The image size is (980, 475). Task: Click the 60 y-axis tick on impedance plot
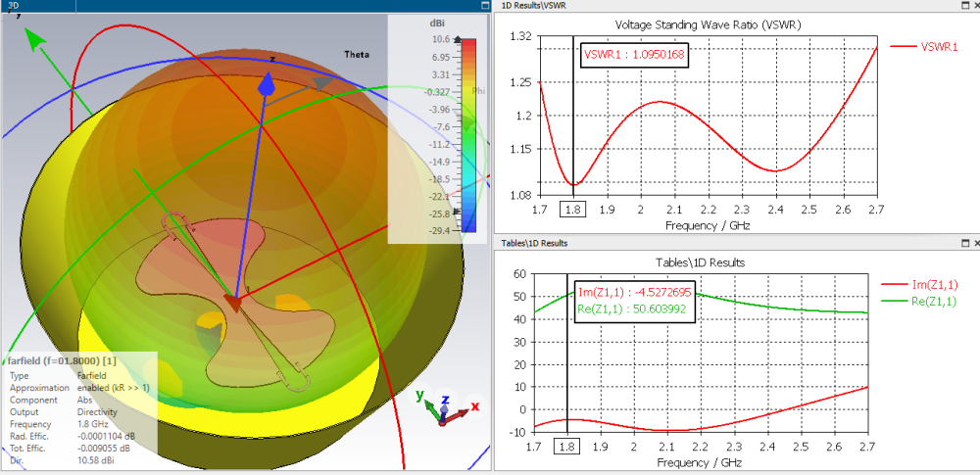[x=520, y=274]
